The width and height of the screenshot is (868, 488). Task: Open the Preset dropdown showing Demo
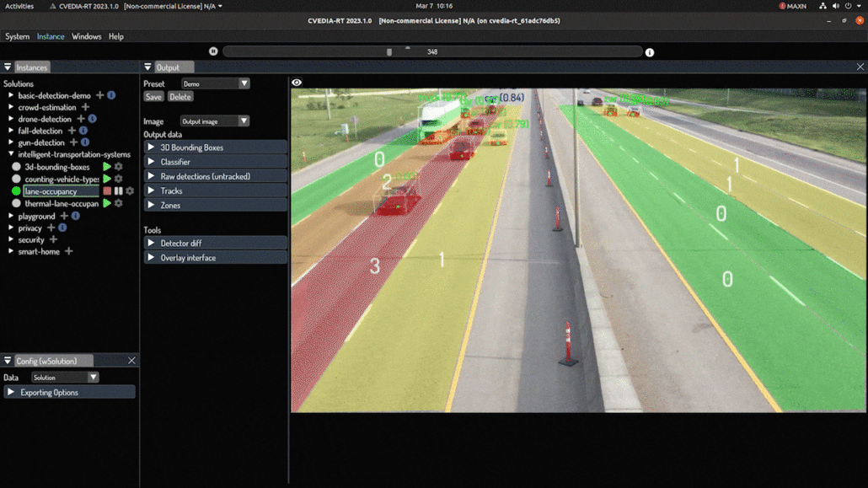[x=214, y=83]
